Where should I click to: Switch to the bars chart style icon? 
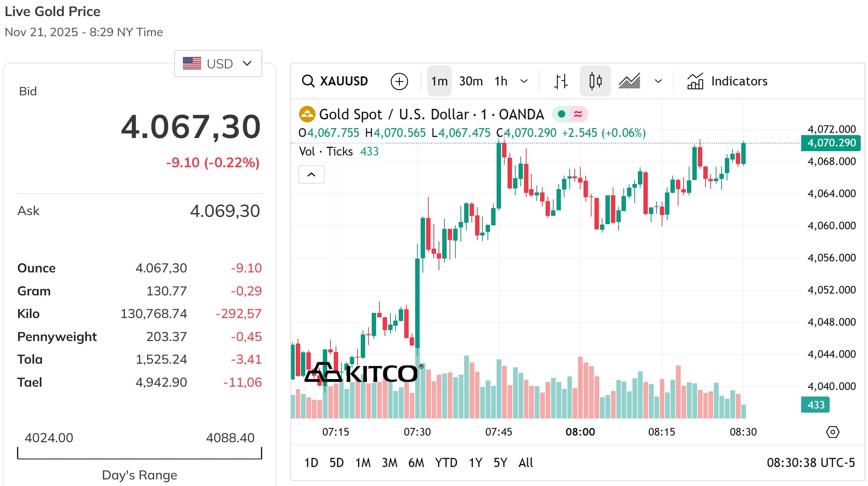coord(561,81)
